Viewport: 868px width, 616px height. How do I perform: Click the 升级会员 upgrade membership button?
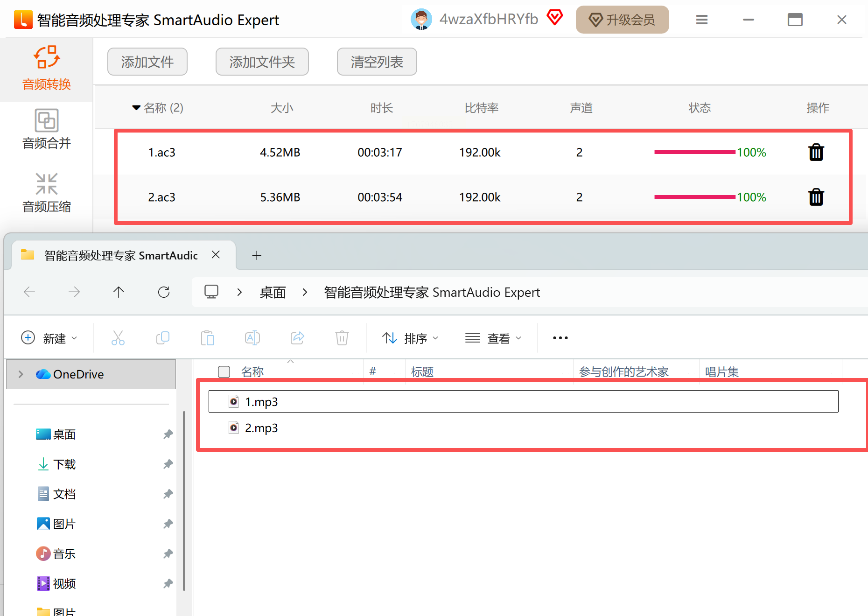pyautogui.click(x=623, y=20)
